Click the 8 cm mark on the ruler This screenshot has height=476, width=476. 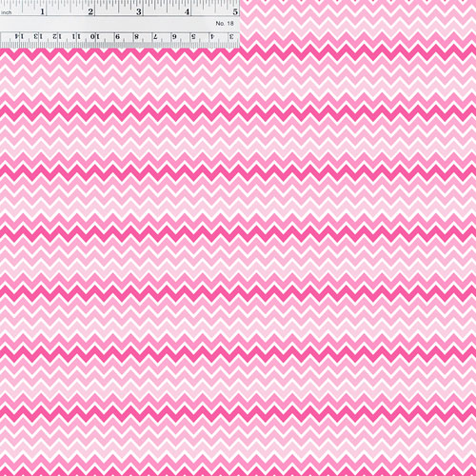[x=136, y=37]
